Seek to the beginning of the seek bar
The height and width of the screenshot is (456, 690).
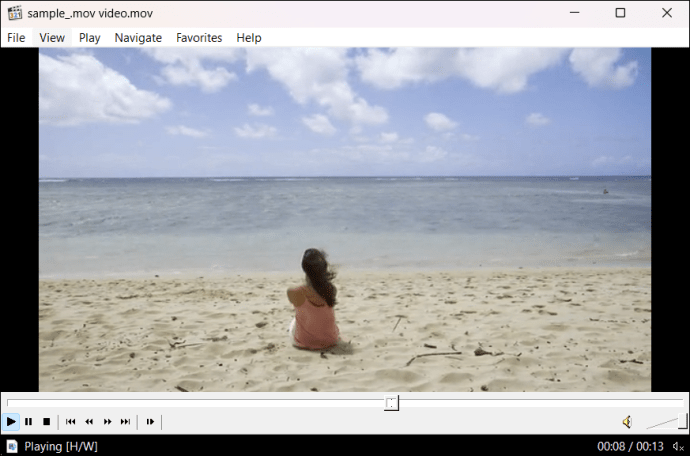click(x=8, y=402)
